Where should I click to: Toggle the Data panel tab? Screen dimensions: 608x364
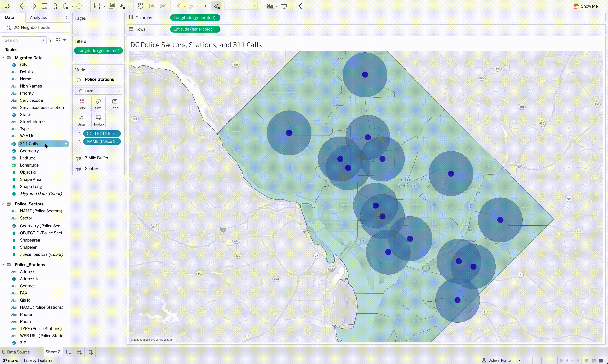coord(10,17)
